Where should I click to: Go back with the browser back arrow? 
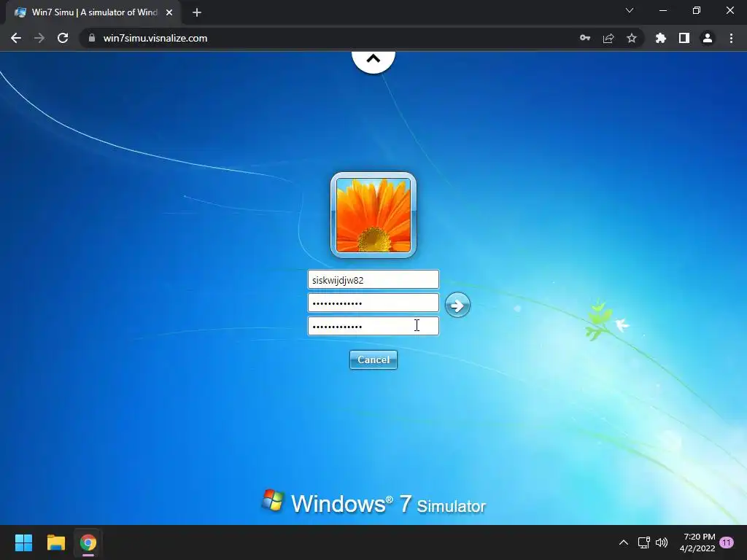click(x=16, y=38)
